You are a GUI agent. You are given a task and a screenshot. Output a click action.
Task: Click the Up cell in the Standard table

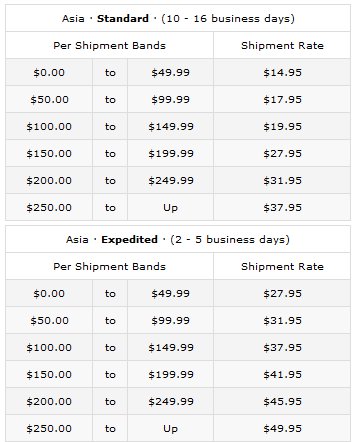170,208
